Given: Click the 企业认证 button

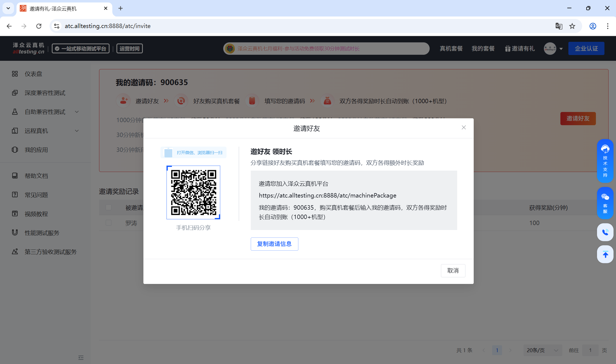Looking at the screenshot, I should tap(586, 48).
